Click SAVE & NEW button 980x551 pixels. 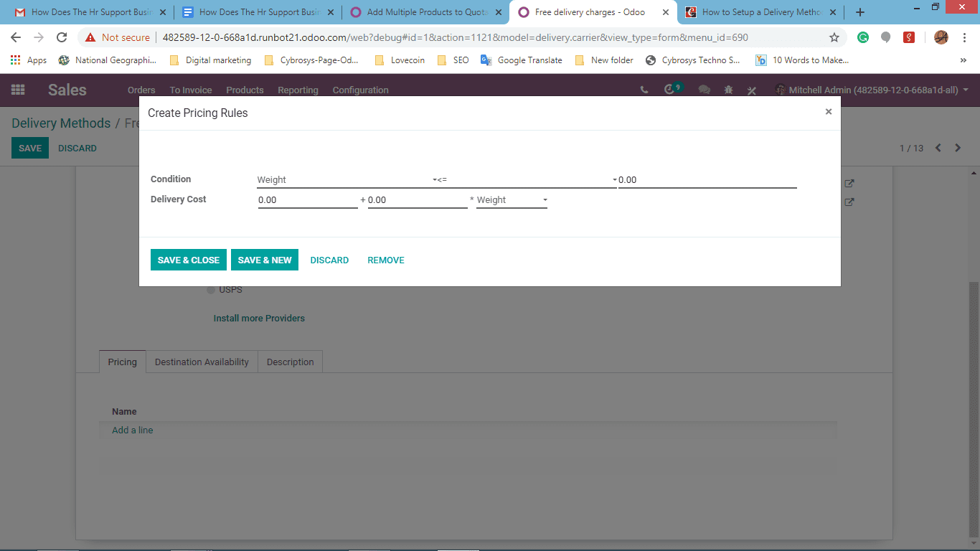pyautogui.click(x=265, y=260)
